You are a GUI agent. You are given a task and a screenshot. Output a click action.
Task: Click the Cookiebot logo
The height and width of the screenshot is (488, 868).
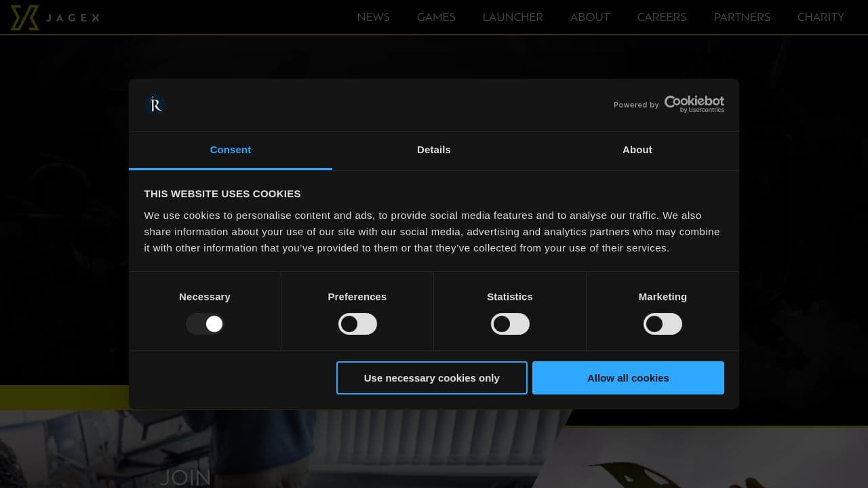coord(694,102)
